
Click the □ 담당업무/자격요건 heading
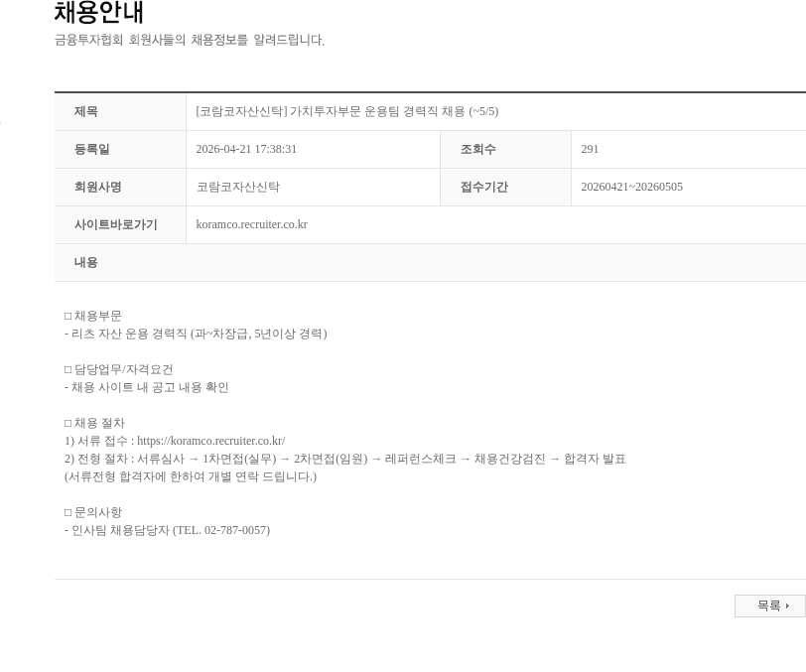tap(119, 369)
